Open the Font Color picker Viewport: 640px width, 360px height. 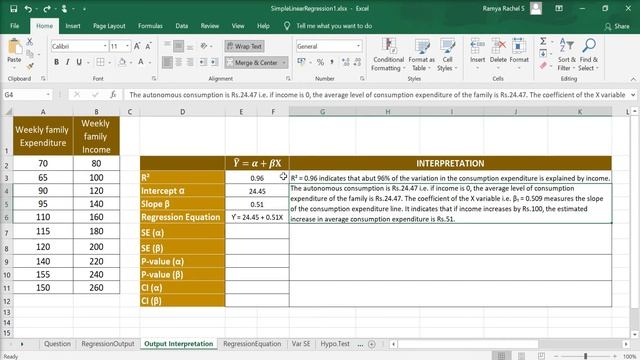pyautogui.click(x=141, y=62)
